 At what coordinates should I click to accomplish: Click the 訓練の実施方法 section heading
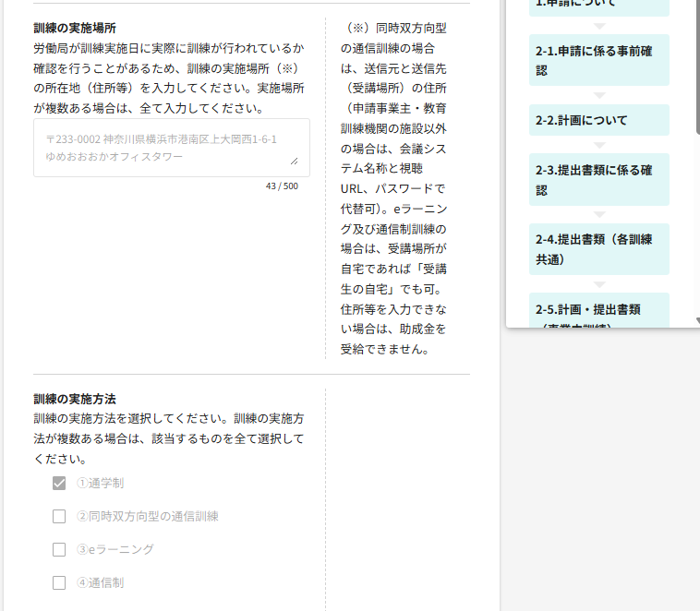74,399
